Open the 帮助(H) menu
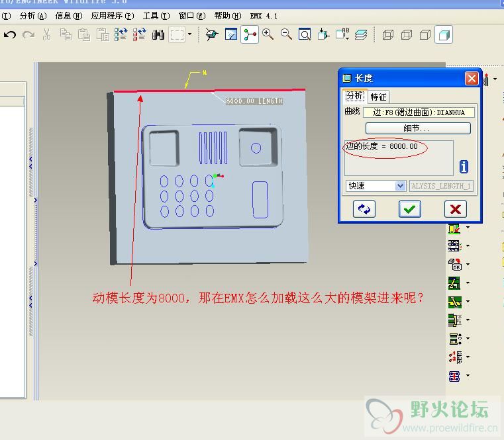The width and height of the screenshot is (504, 440). pos(228,16)
